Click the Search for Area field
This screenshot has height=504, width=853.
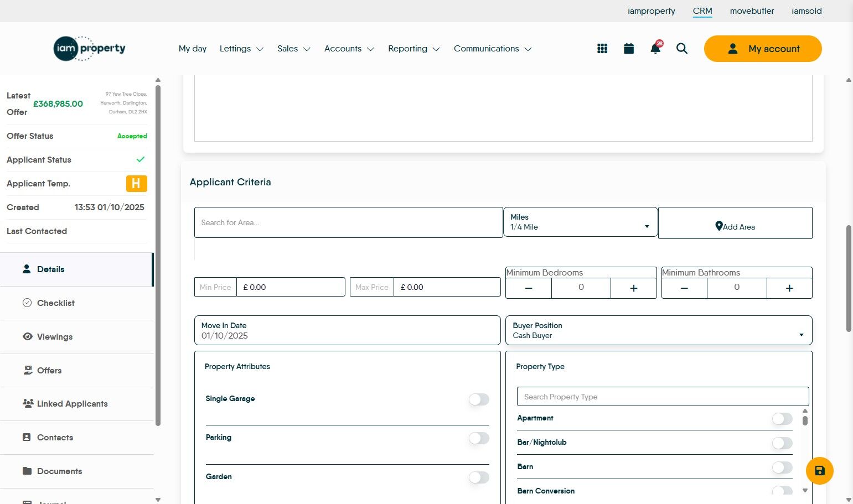348,222
